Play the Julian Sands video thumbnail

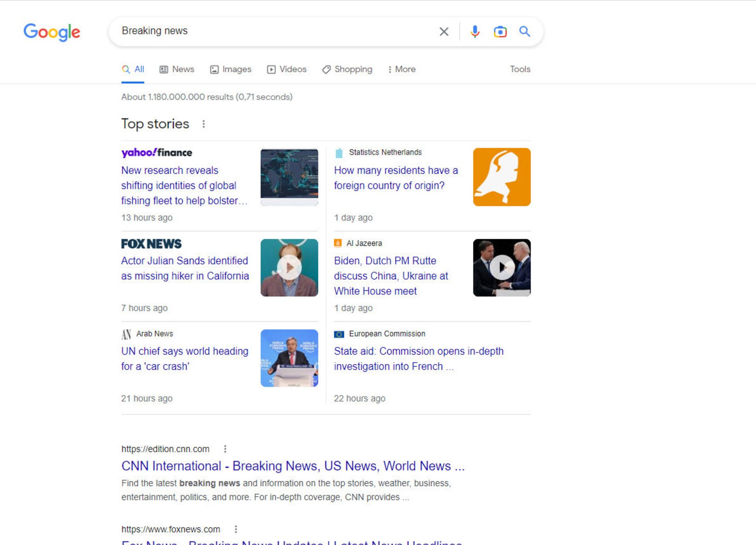(289, 268)
